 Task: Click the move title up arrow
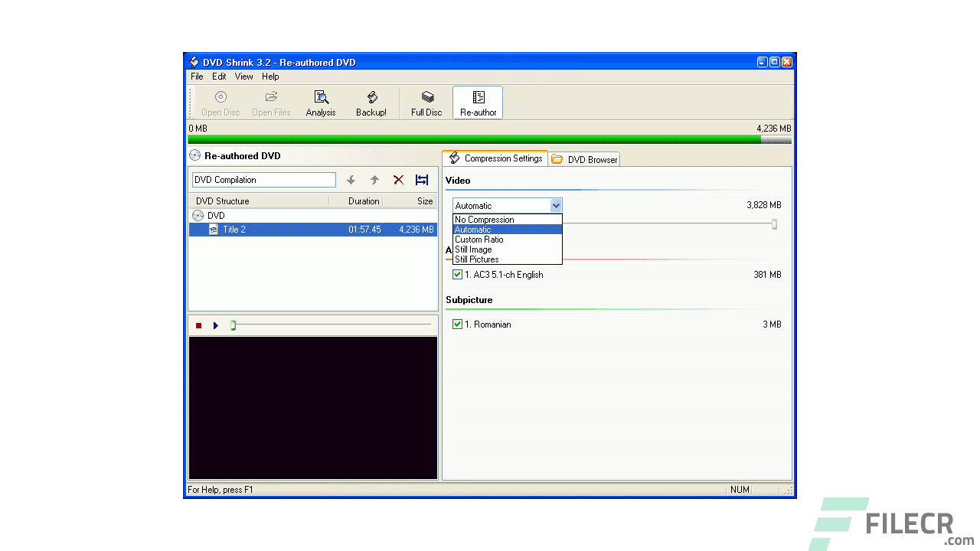point(374,179)
